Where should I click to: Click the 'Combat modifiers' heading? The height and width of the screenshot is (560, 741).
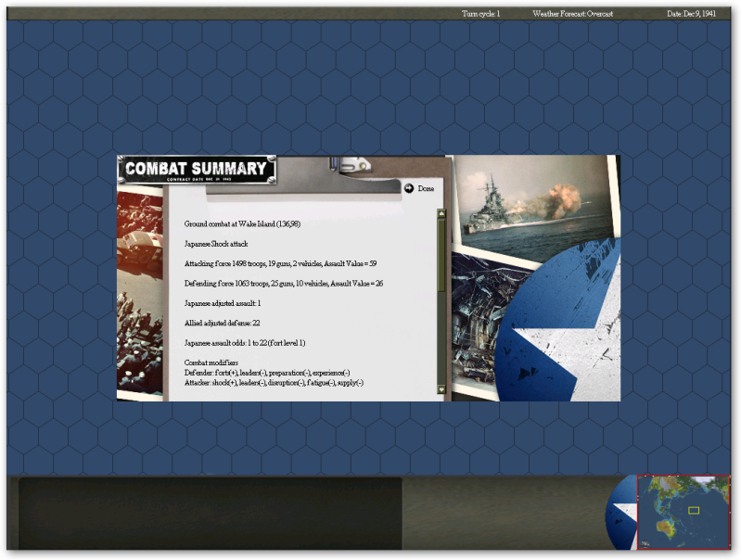(x=211, y=363)
